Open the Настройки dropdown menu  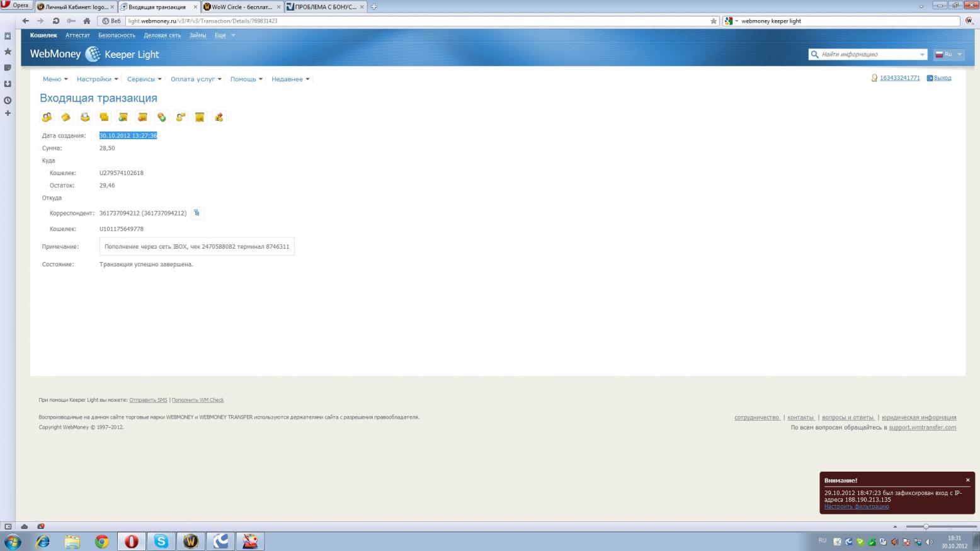point(97,79)
